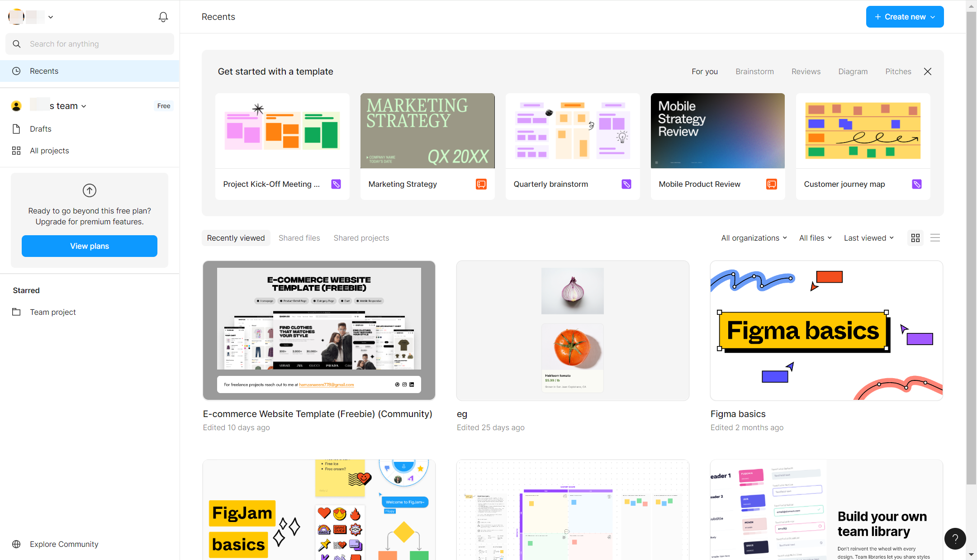This screenshot has width=977, height=560.
Task: Open the All organizations filter
Action: point(754,238)
